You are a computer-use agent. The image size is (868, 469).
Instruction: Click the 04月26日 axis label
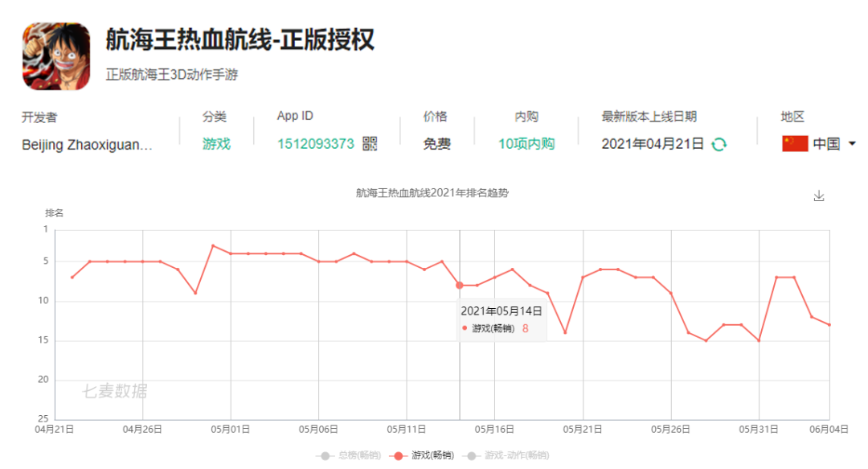[x=142, y=430]
